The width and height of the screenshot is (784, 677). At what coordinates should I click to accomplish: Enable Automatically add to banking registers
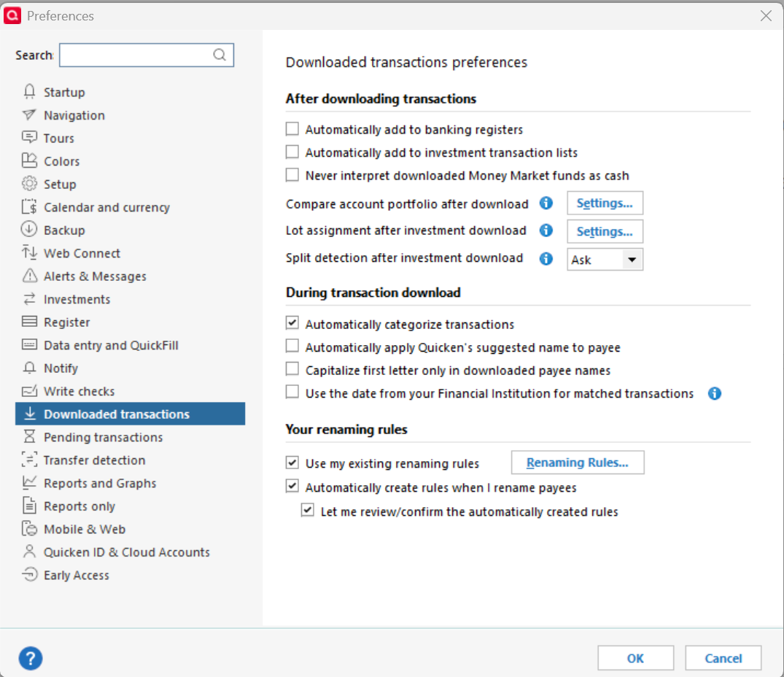pos(292,129)
